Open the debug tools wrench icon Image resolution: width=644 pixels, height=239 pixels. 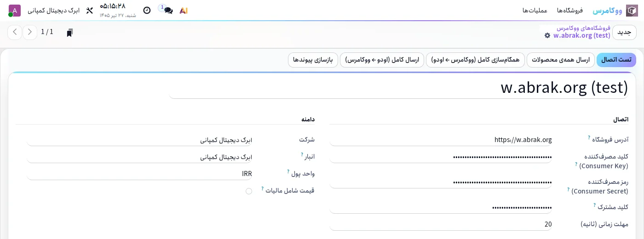(90, 10)
